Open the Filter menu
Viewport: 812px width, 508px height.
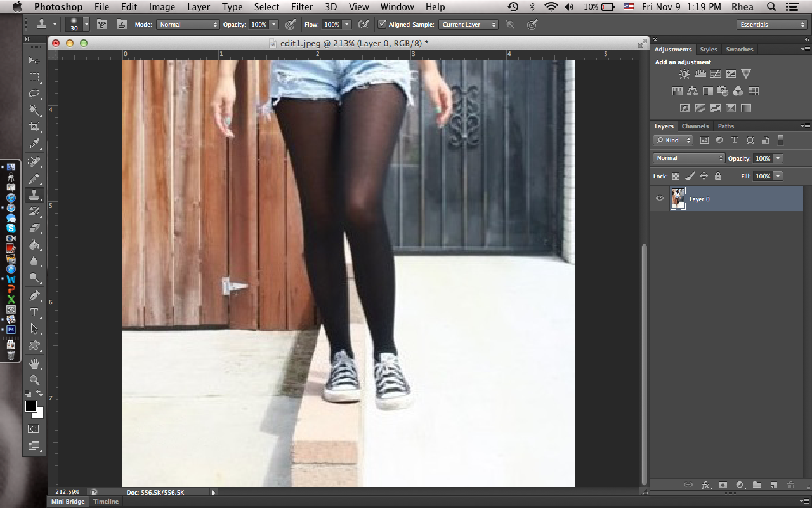tap(302, 7)
